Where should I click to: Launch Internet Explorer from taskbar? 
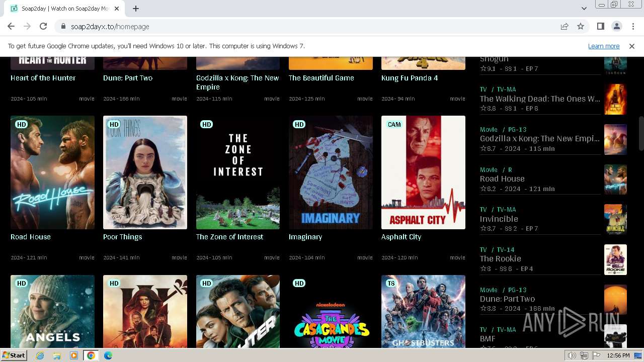click(40, 355)
